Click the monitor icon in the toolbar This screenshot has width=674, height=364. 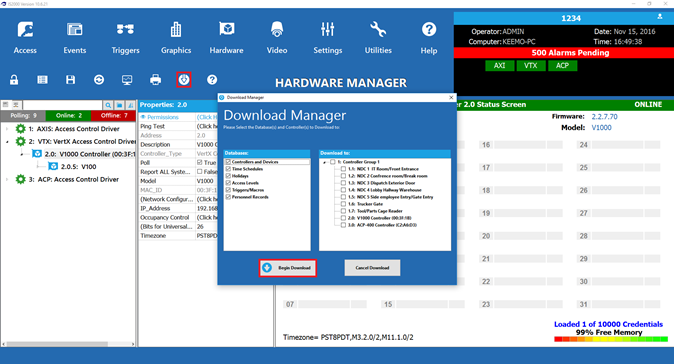(127, 80)
